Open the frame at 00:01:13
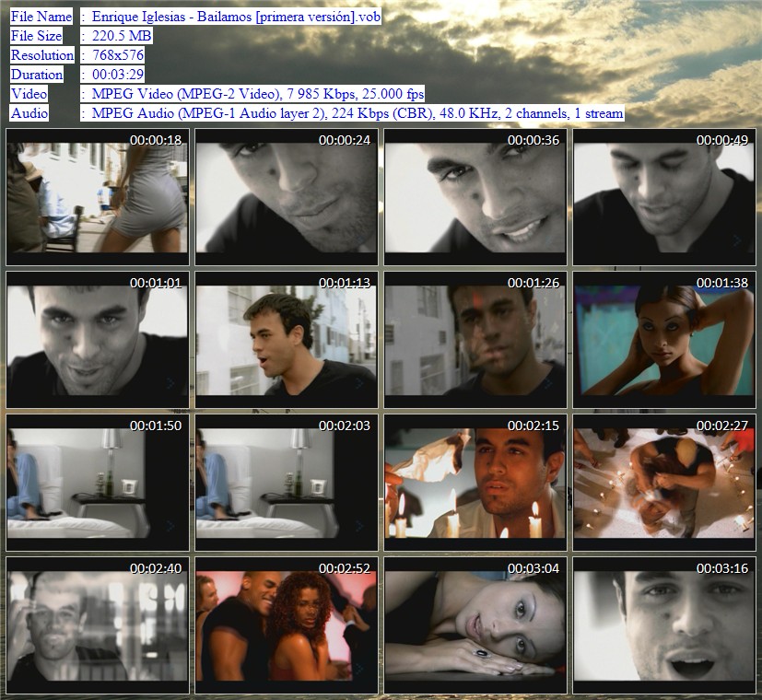 [x=287, y=340]
